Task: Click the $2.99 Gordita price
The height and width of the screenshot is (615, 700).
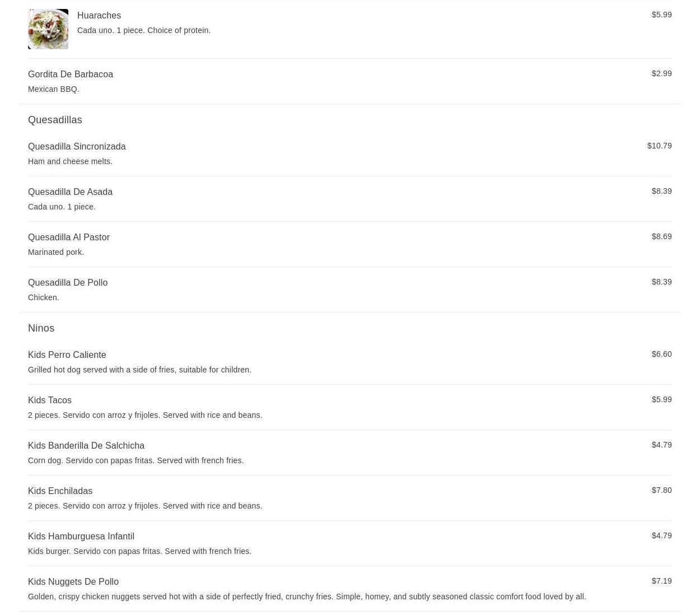Action: [x=661, y=73]
